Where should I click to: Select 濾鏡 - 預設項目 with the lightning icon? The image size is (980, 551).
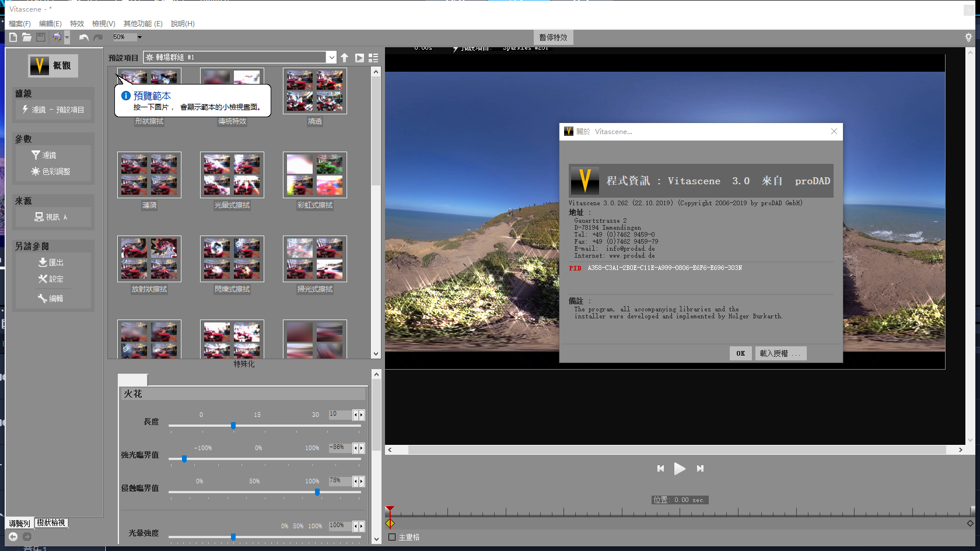[53, 110]
